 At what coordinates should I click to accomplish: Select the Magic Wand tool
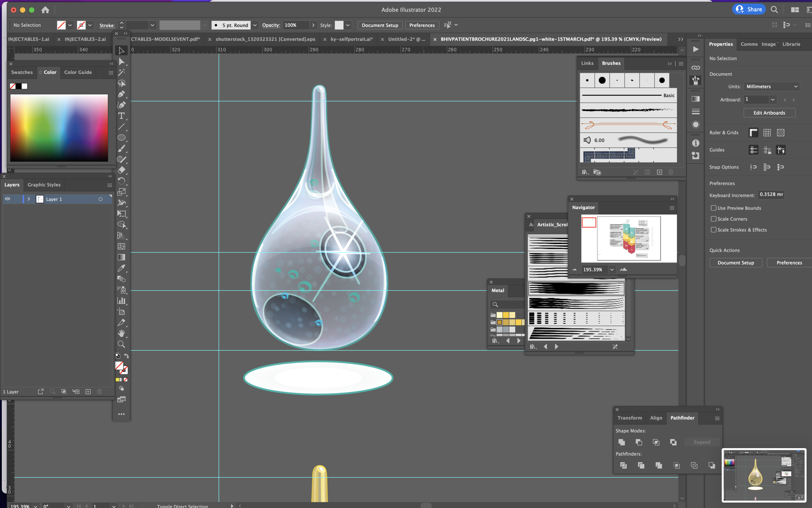pos(121,72)
